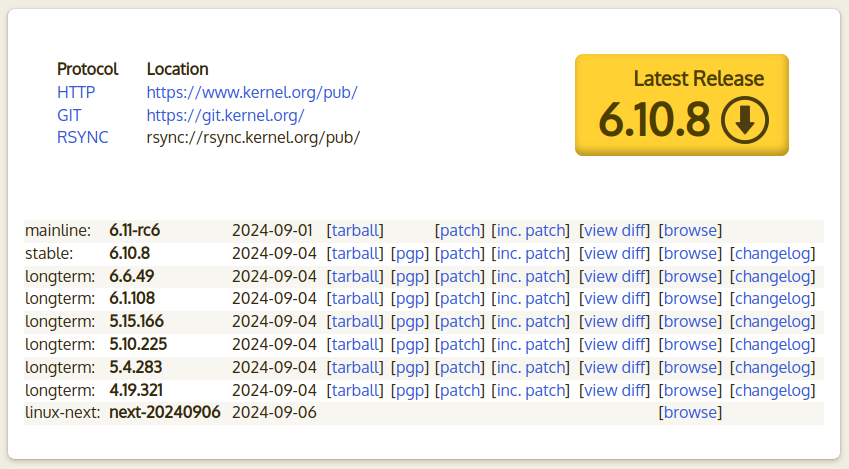Open patch link for longterm 4.19.321
The image size is (849, 469).
point(460,390)
